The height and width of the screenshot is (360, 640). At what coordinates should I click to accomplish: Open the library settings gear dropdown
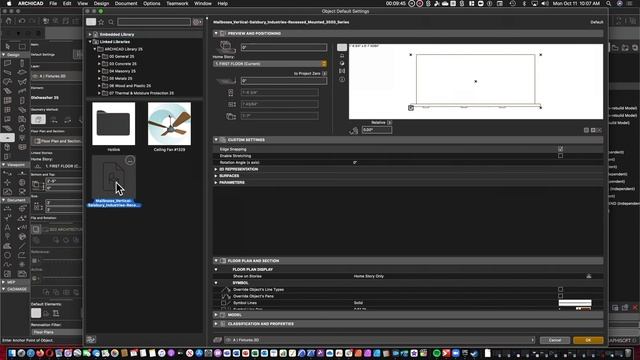(x=198, y=22)
